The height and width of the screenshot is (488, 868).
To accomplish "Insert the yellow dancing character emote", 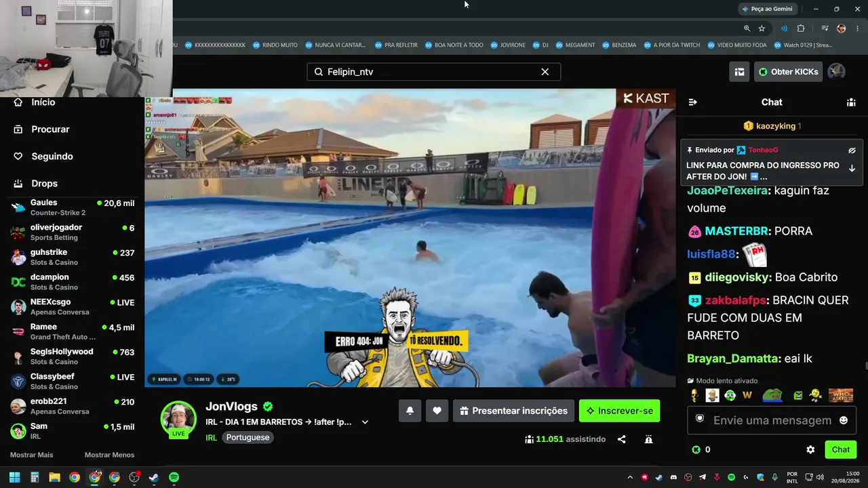I will pyautogui.click(x=816, y=395).
